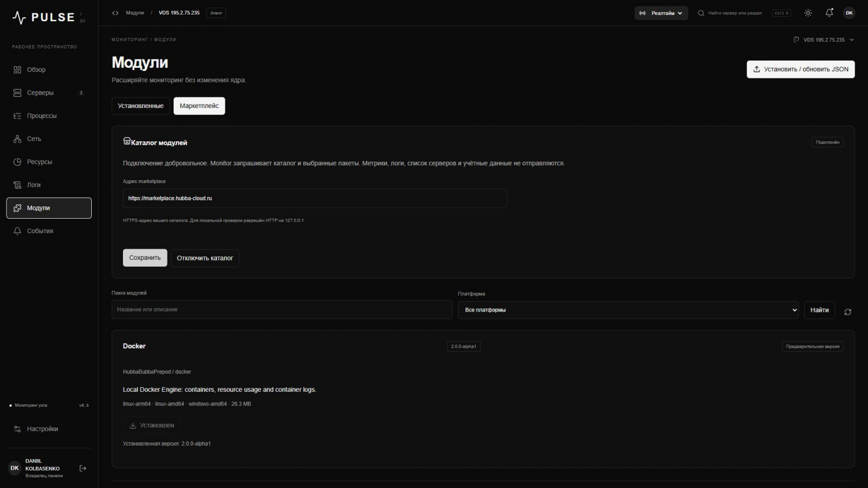Open the События bell icon in sidebar
This screenshot has height=488, width=868.
[17, 231]
